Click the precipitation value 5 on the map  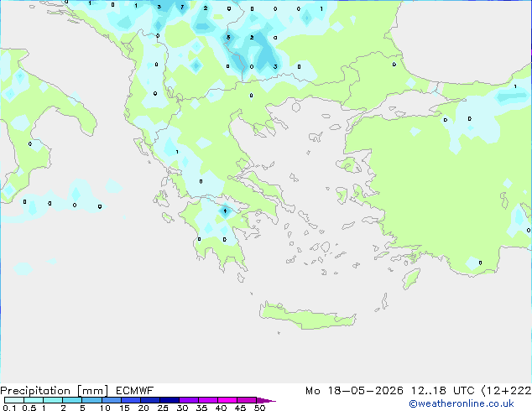click(228, 37)
